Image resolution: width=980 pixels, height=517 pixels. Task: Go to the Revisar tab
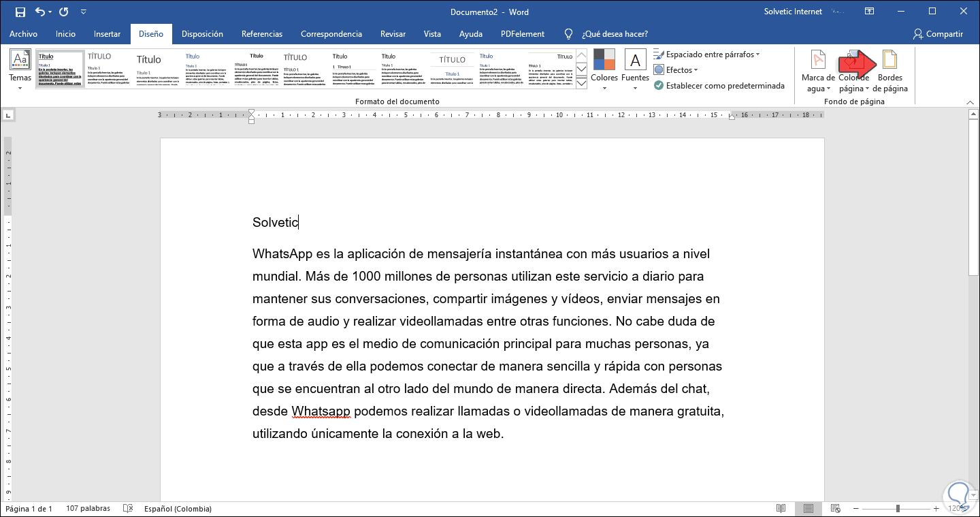tap(393, 34)
